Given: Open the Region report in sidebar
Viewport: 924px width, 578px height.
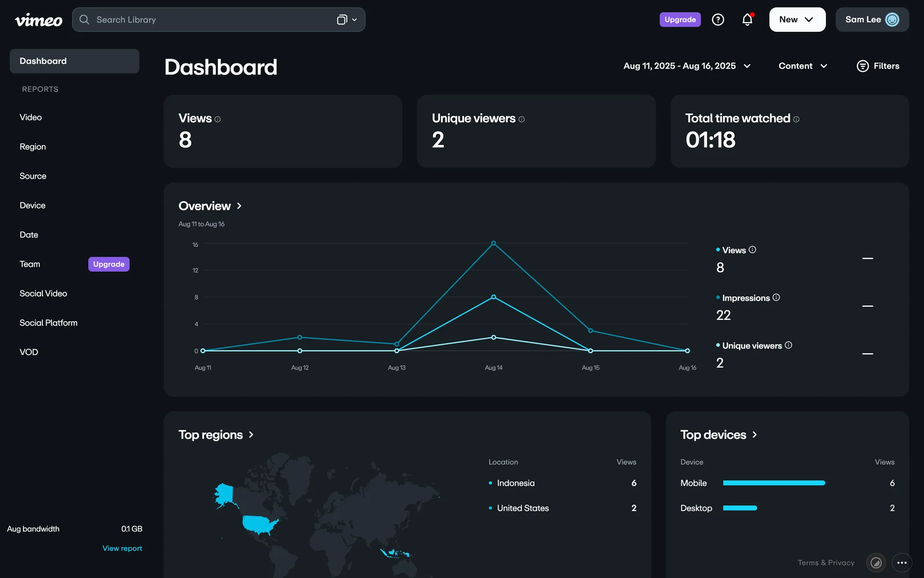Looking at the screenshot, I should click(x=33, y=147).
